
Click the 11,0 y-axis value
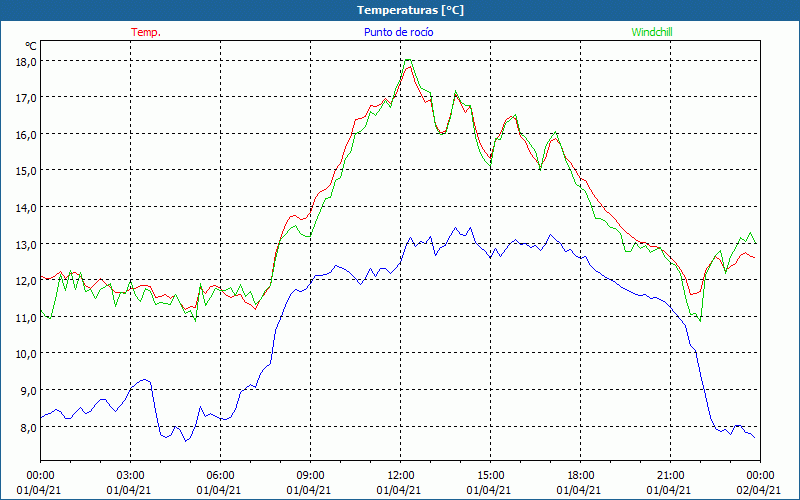tap(27, 317)
